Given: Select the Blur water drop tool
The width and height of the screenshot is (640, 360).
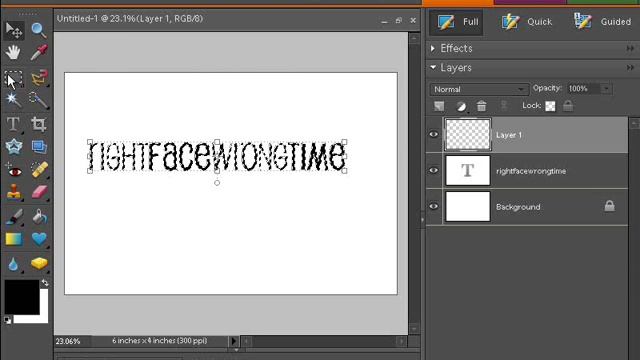Looking at the screenshot, I should pyautogui.click(x=13, y=264).
